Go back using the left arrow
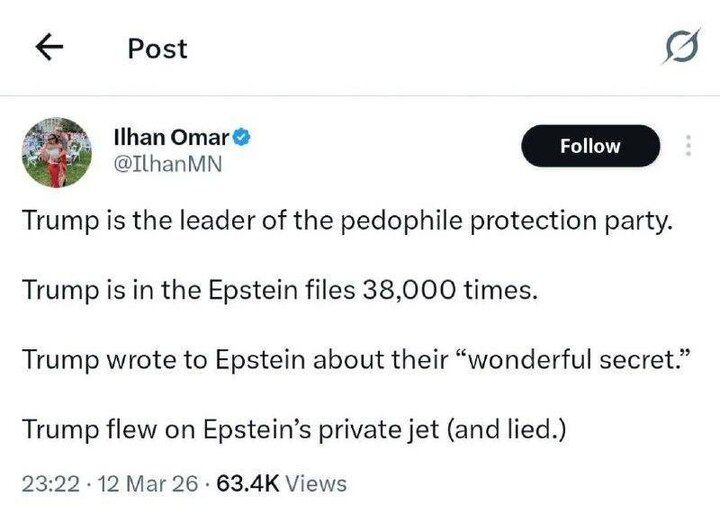Screen dimensions: 720x514 click(49, 47)
